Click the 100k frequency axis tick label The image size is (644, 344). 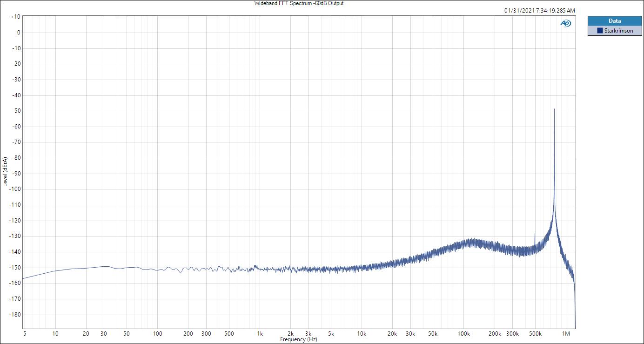[464, 334]
